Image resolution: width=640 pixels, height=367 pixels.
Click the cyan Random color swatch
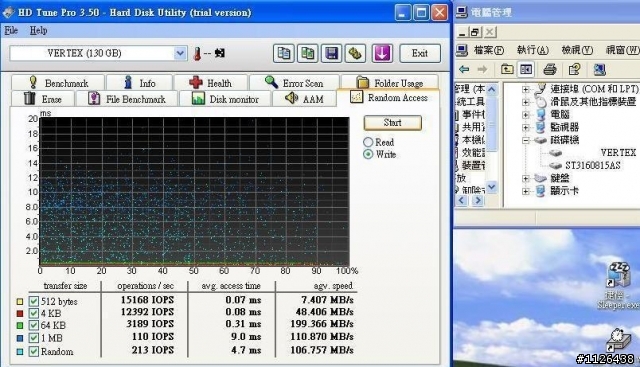click(x=20, y=351)
